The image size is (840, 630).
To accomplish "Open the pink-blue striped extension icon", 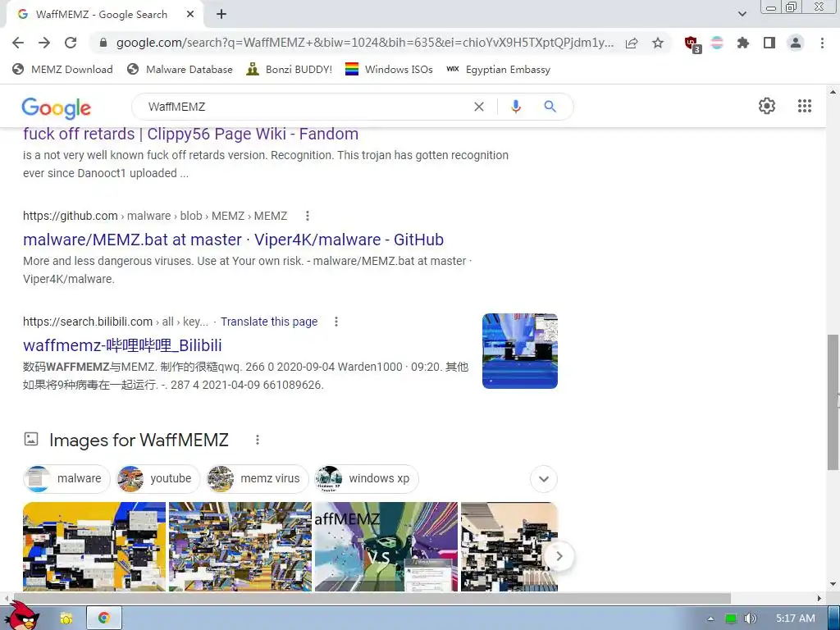I will tap(717, 43).
